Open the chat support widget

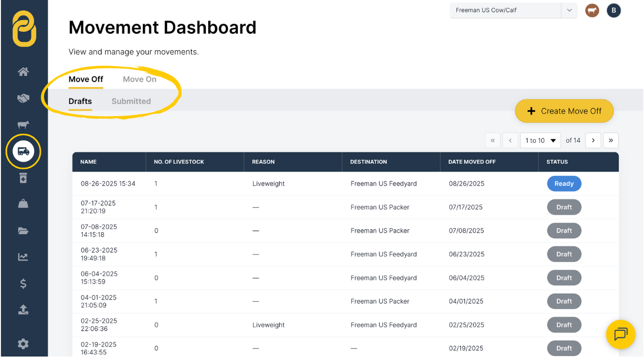click(x=620, y=334)
